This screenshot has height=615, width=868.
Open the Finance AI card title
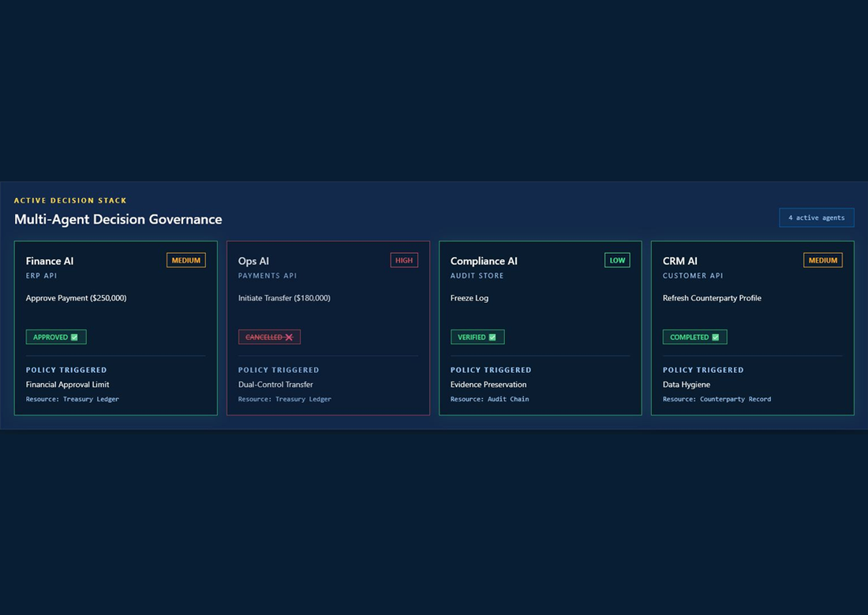click(50, 261)
